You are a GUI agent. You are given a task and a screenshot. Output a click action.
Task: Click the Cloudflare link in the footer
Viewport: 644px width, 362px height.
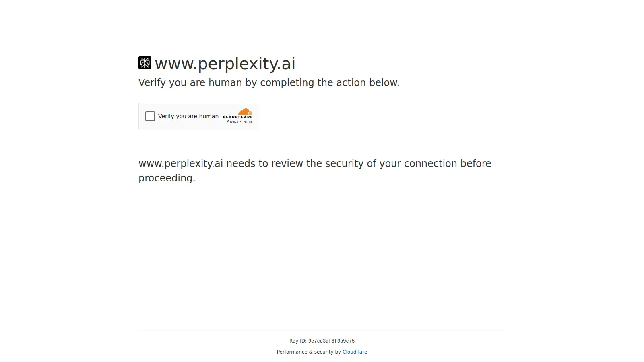(355, 352)
